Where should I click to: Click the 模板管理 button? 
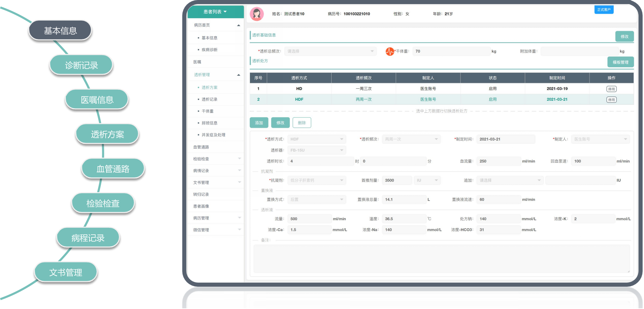click(x=620, y=62)
